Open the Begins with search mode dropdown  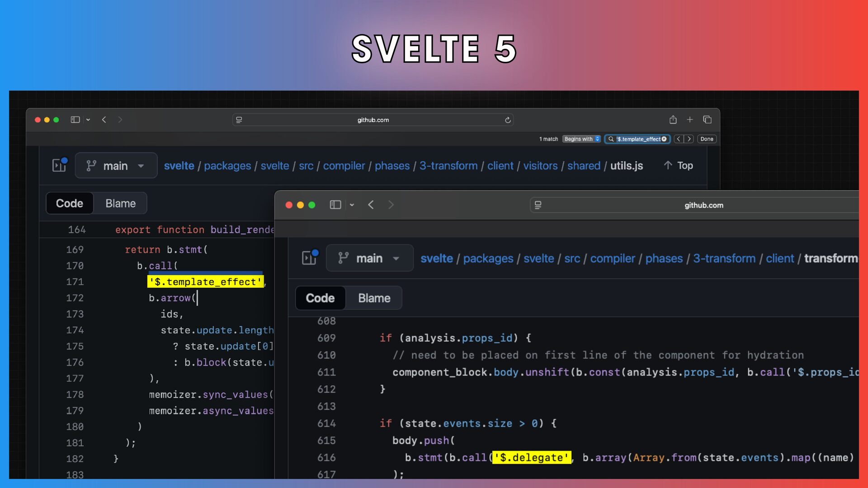tap(581, 139)
